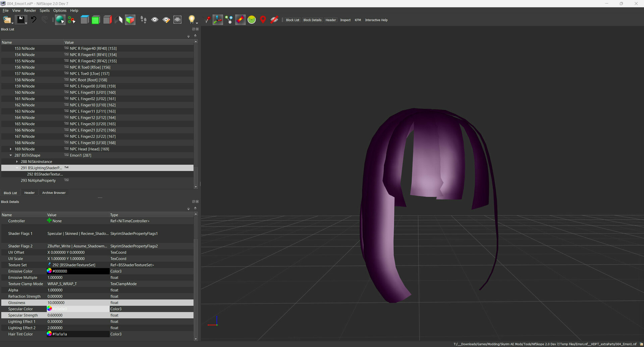
Task: Switch to side view red-faced cube
Action: click(x=107, y=20)
